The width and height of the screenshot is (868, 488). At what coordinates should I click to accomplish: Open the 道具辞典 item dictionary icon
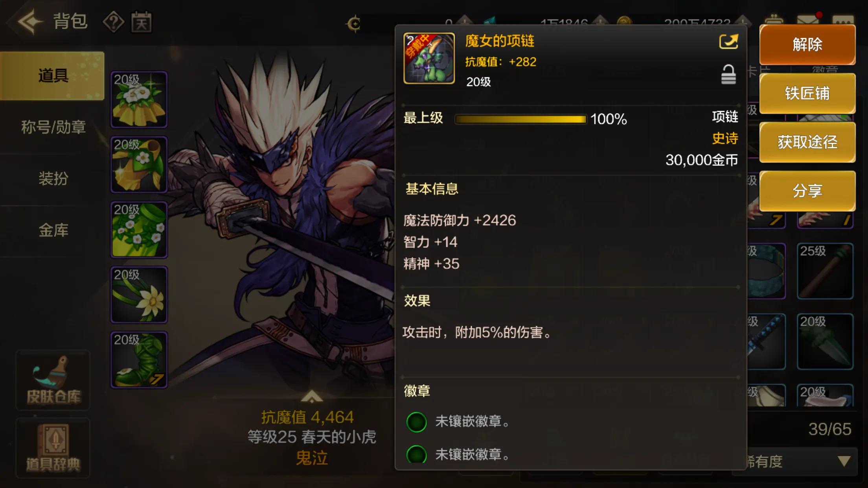[x=53, y=448]
